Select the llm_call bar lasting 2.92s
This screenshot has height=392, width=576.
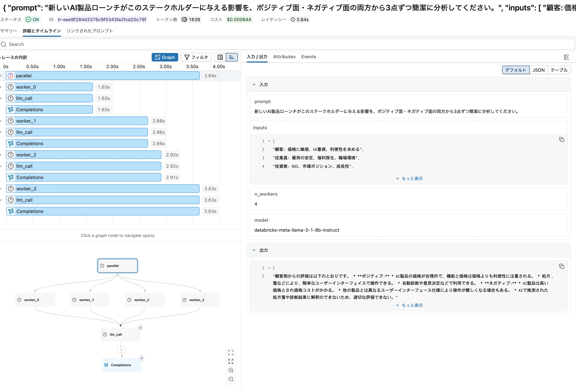(84, 166)
